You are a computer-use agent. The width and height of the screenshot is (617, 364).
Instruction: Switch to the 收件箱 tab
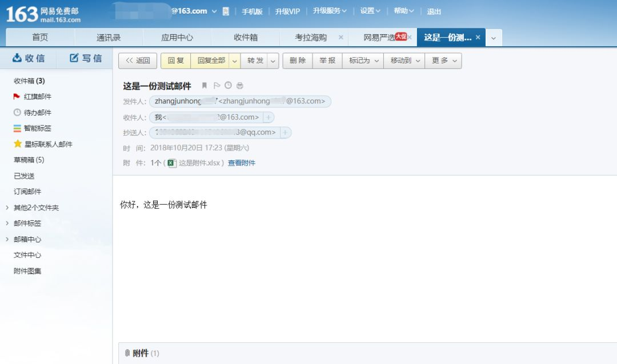pyautogui.click(x=246, y=37)
